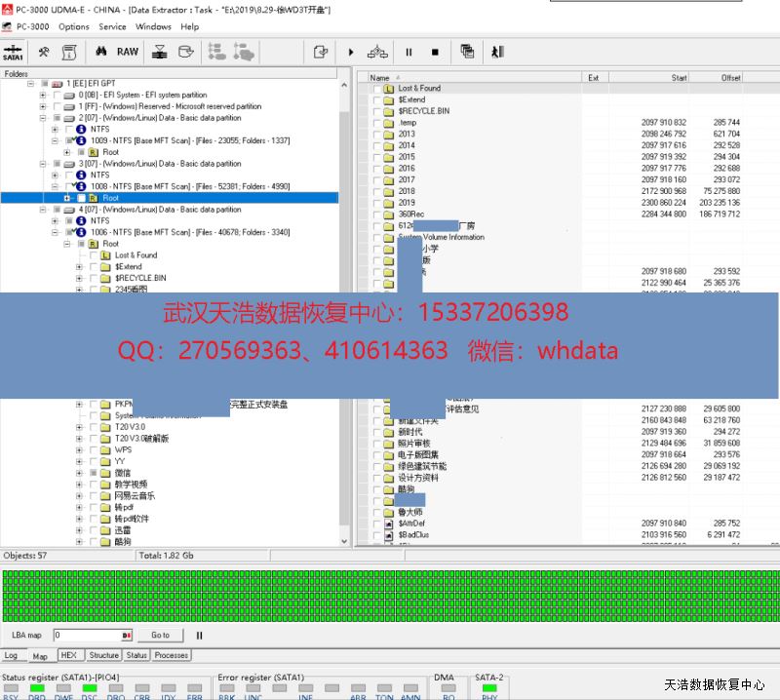Click the exit running man icon
Image resolution: width=780 pixels, height=700 pixels.
497,52
